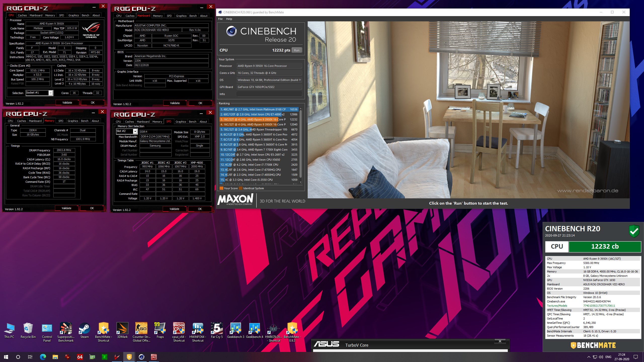Open cpuz_x64 - Shortcut desktop icon
The image size is (644, 362).
tap(179, 332)
